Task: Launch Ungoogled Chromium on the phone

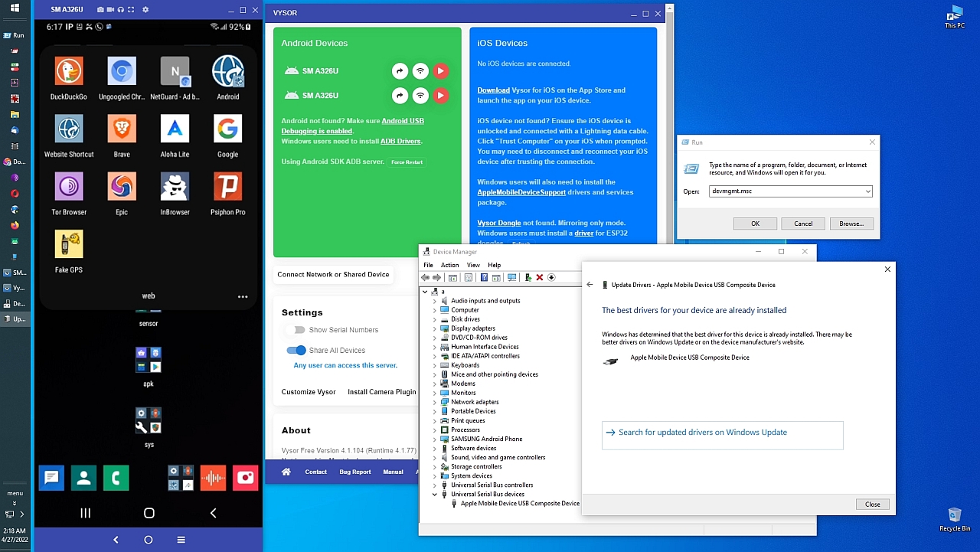Action: point(122,71)
